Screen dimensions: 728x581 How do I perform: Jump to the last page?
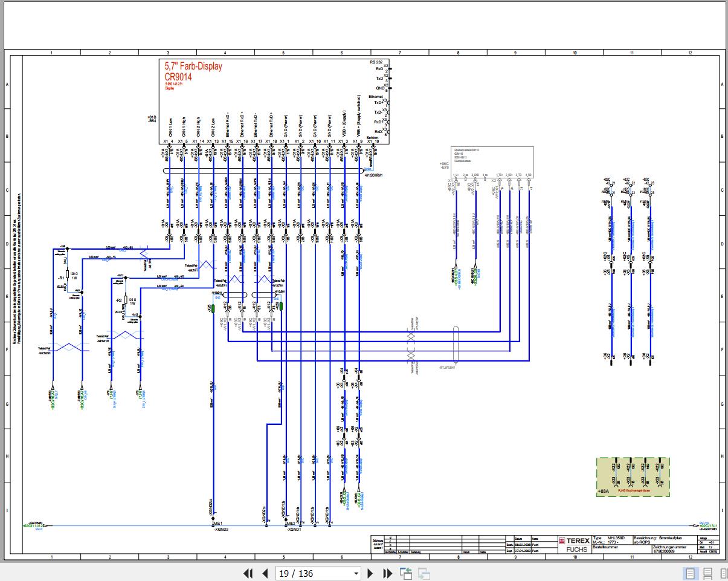(x=388, y=573)
